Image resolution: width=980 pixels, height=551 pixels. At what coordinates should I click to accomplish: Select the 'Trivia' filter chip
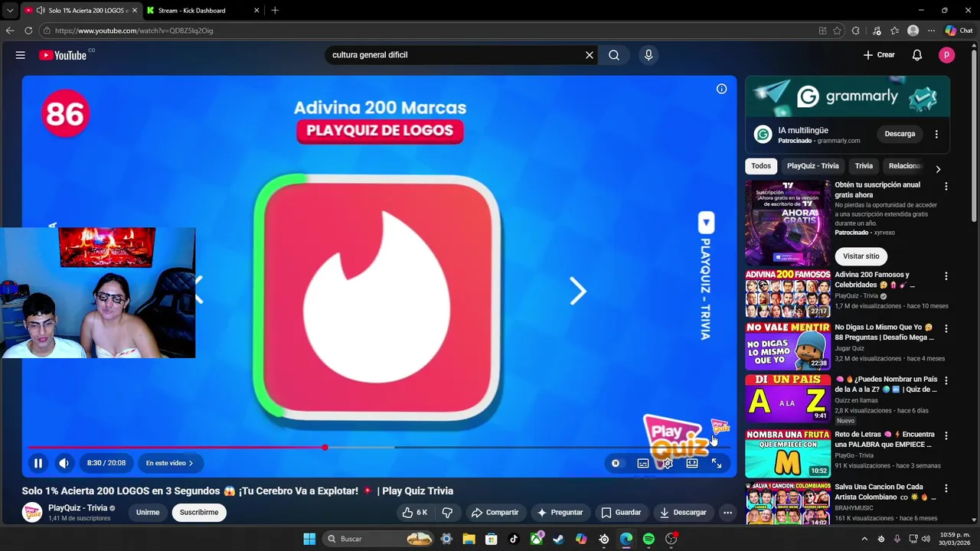pos(864,166)
